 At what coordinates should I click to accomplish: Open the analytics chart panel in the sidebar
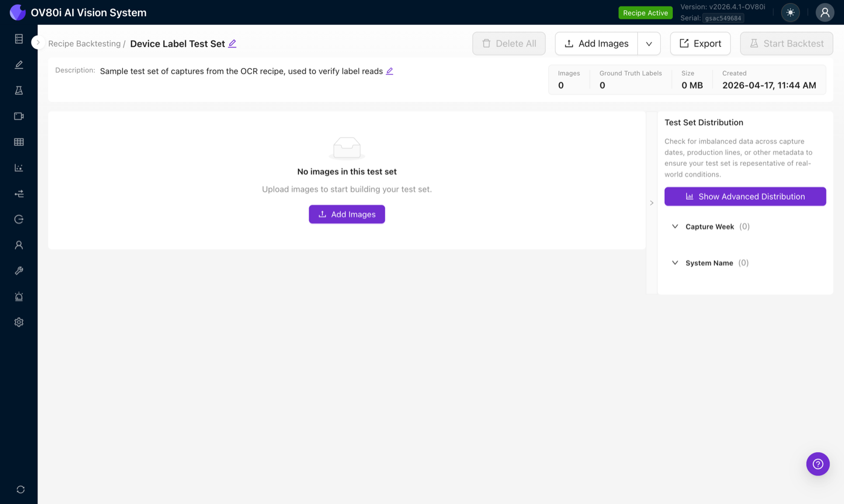point(19,167)
